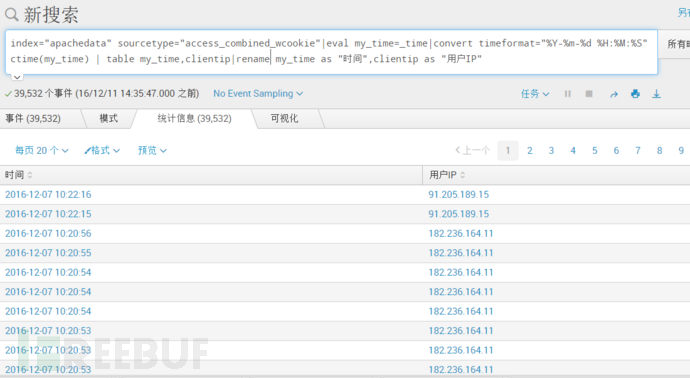Open the 可视化 tab
This screenshot has width=690, height=378.
tap(284, 118)
